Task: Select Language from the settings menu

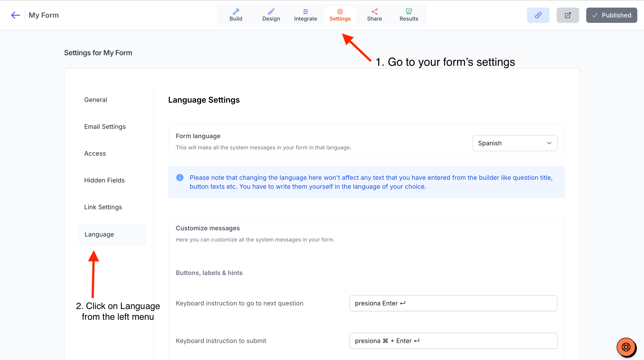Action: tap(99, 234)
